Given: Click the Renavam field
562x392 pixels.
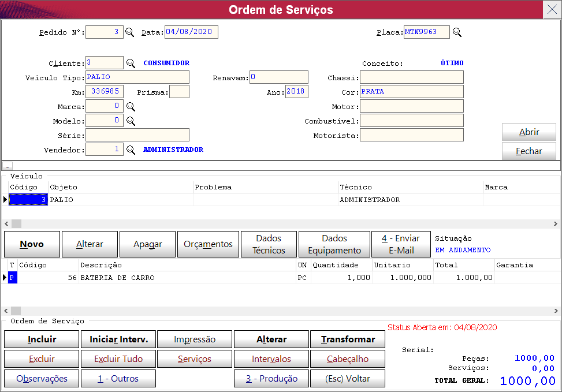Looking at the screenshot, I should 279,77.
